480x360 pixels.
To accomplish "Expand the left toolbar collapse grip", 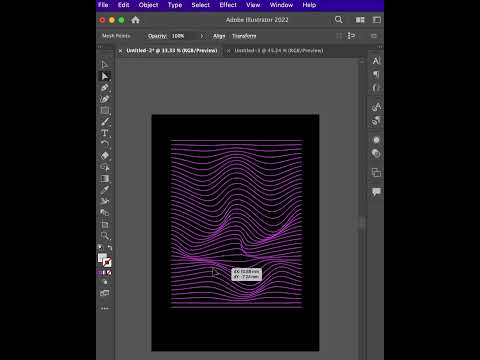I will tap(100, 47).
